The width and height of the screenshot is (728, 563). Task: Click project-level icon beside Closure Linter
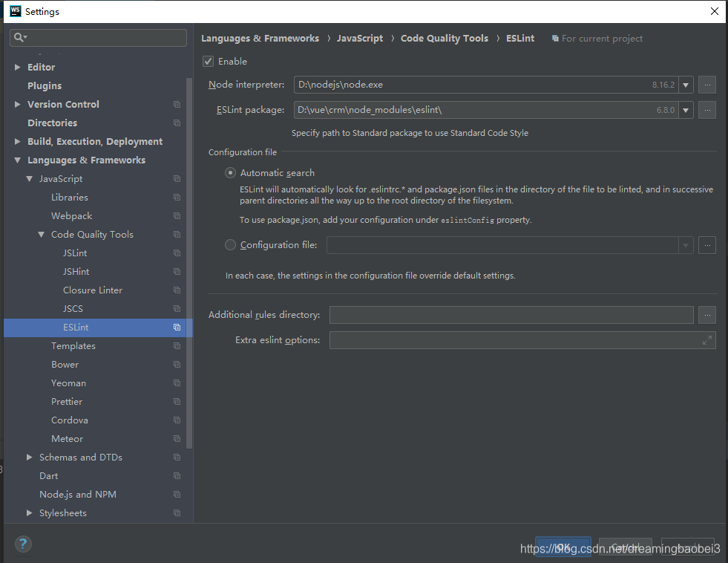pos(177,290)
